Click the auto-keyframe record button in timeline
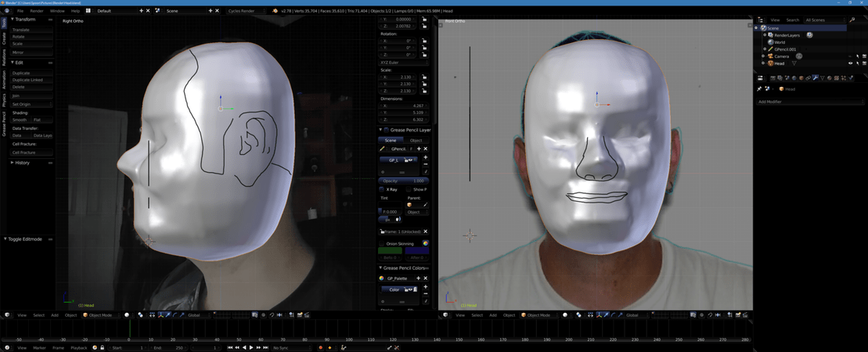The height and width of the screenshot is (352, 868). click(x=320, y=348)
